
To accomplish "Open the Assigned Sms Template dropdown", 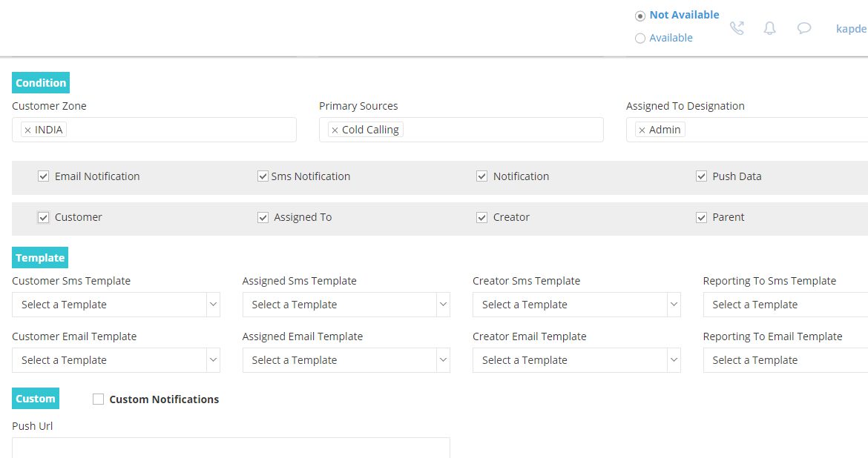I will tap(346, 305).
